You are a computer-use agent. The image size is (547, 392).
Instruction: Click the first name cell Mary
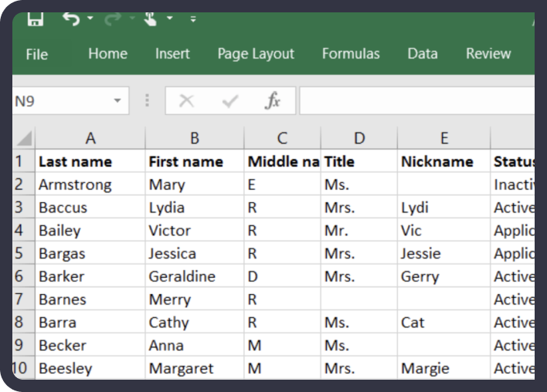point(195,184)
